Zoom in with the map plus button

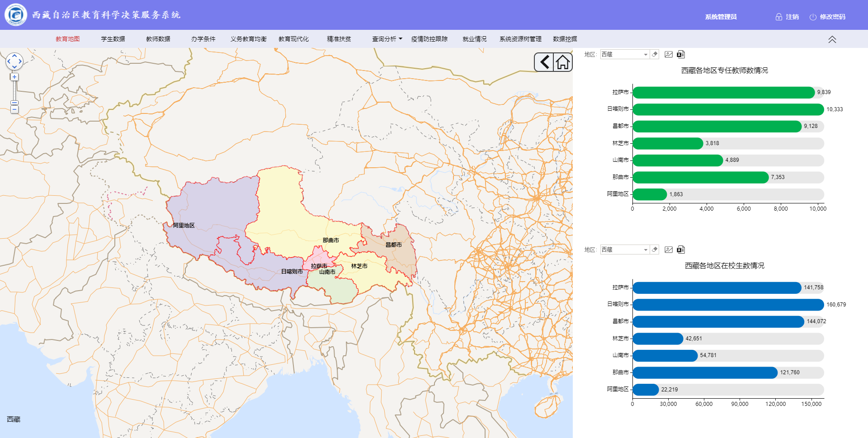point(14,77)
